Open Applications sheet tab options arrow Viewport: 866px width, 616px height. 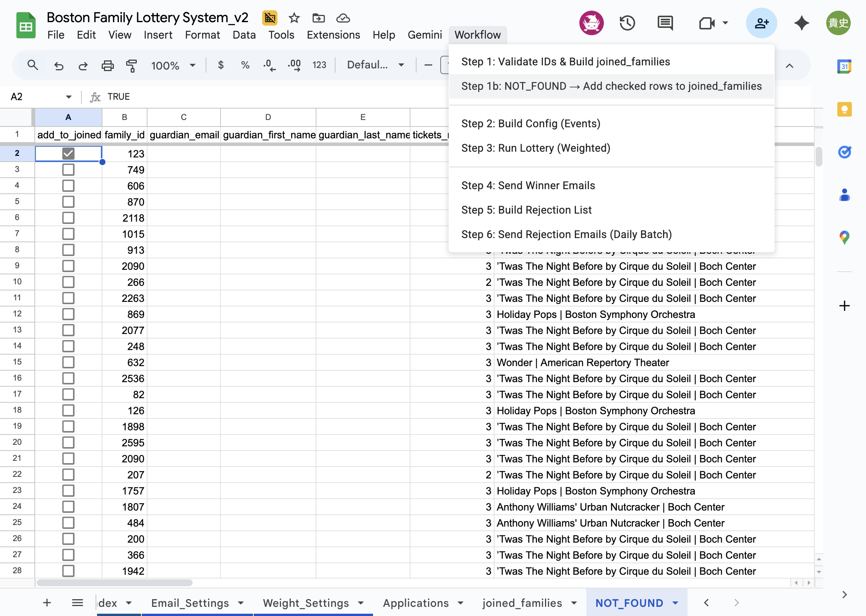[461, 603]
